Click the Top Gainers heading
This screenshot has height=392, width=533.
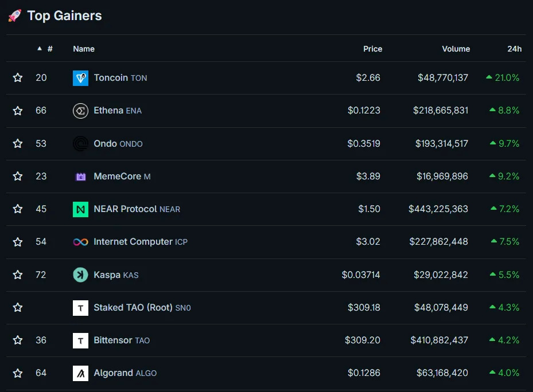(x=64, y=15)
